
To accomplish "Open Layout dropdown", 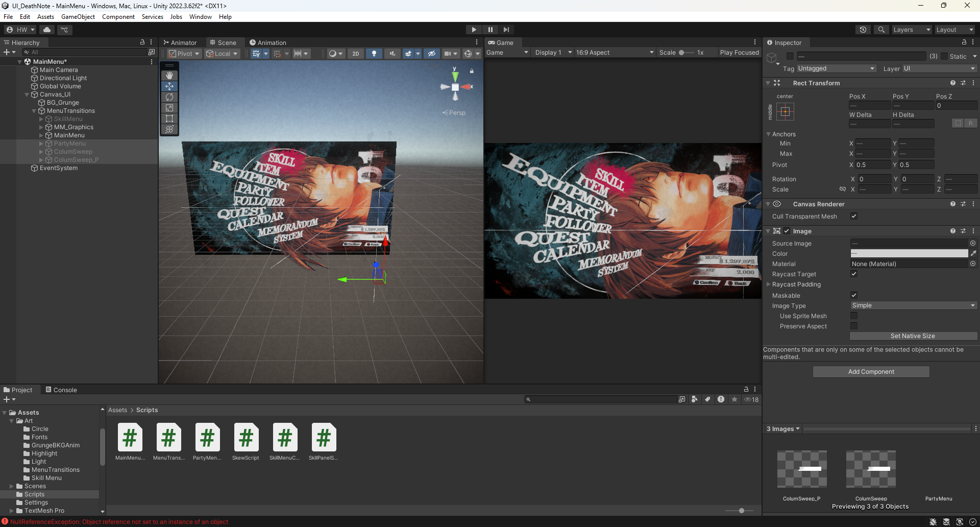I will point(954,30).
